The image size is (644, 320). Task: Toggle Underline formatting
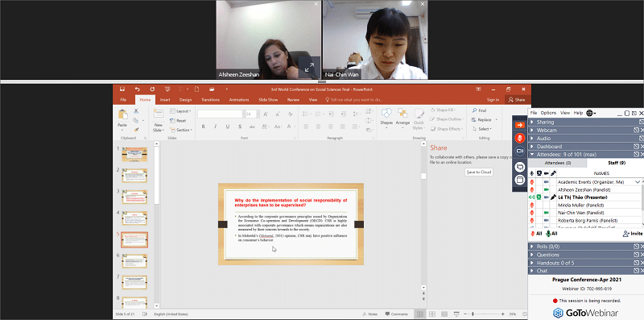pos(228,127)
